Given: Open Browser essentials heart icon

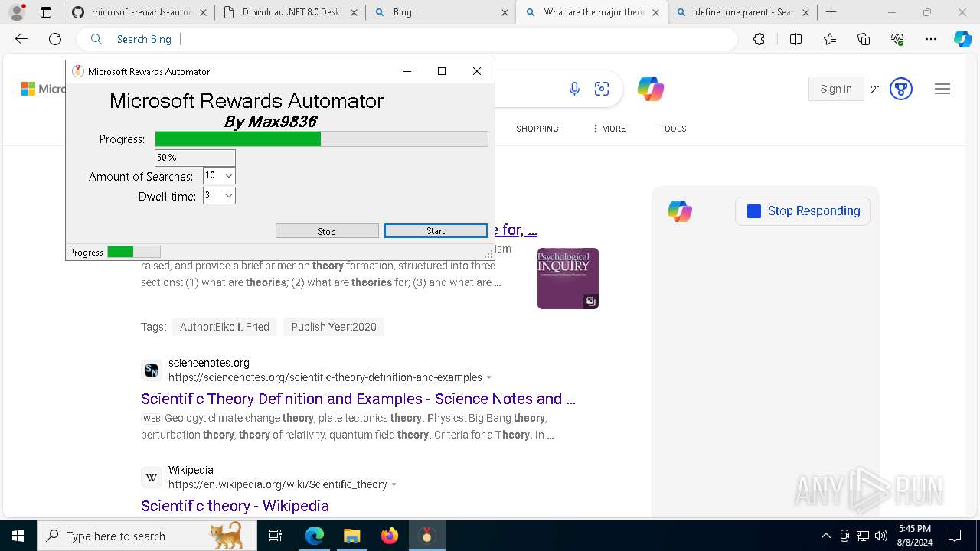Looking at the screenshot, I should tap(897, 39).
